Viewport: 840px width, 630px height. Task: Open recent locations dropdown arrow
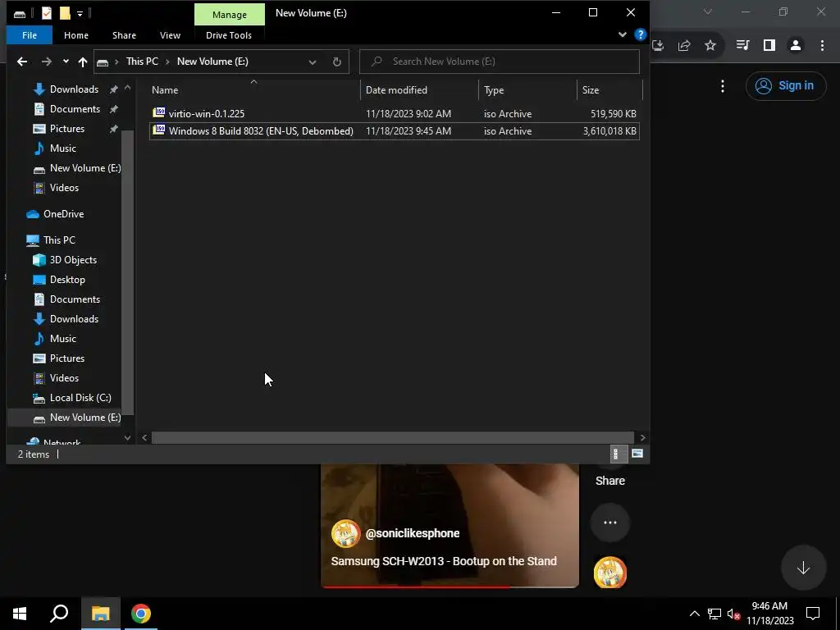66,62
